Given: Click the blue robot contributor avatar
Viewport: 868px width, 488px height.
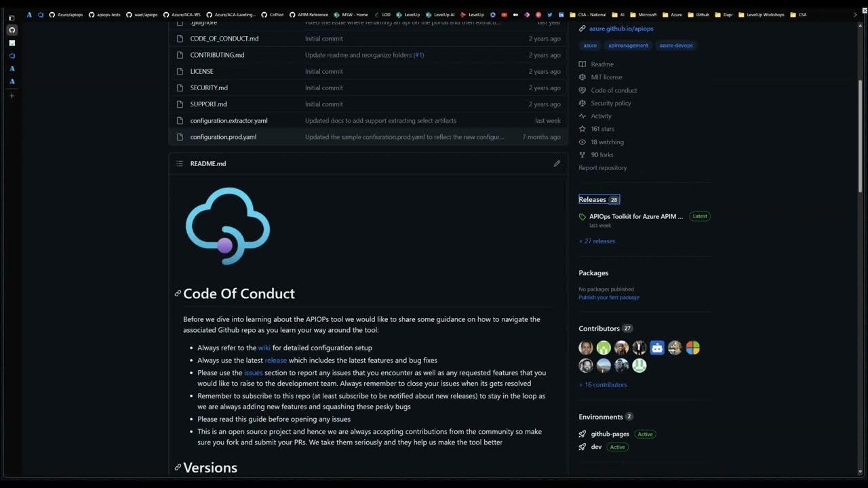Looking at the screenshot, I should point(657,348).
